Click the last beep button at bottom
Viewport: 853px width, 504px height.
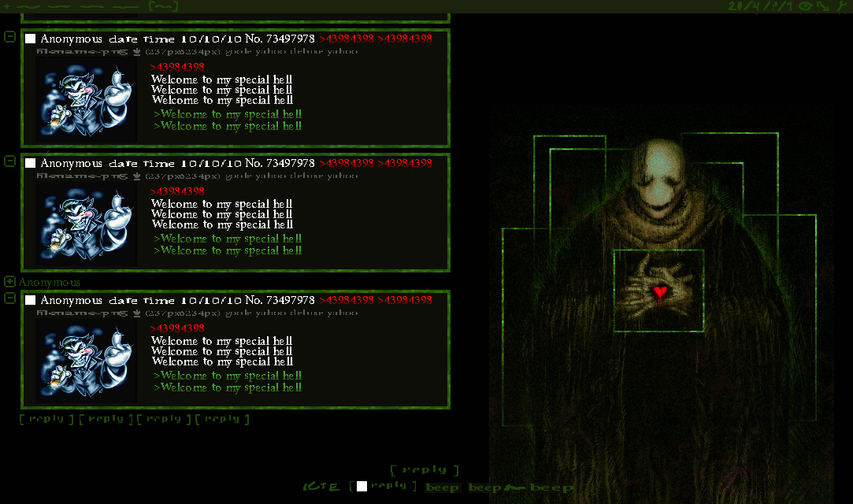(x=551, y=487)
